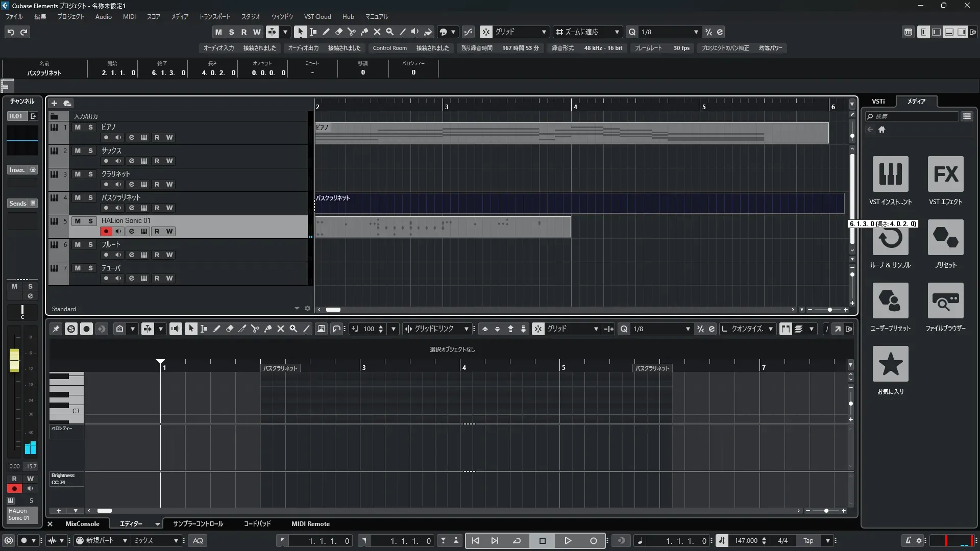The image size is (980, 551).
Task: Select the Eraser tool in top toolbar
Action: [339, 32]
